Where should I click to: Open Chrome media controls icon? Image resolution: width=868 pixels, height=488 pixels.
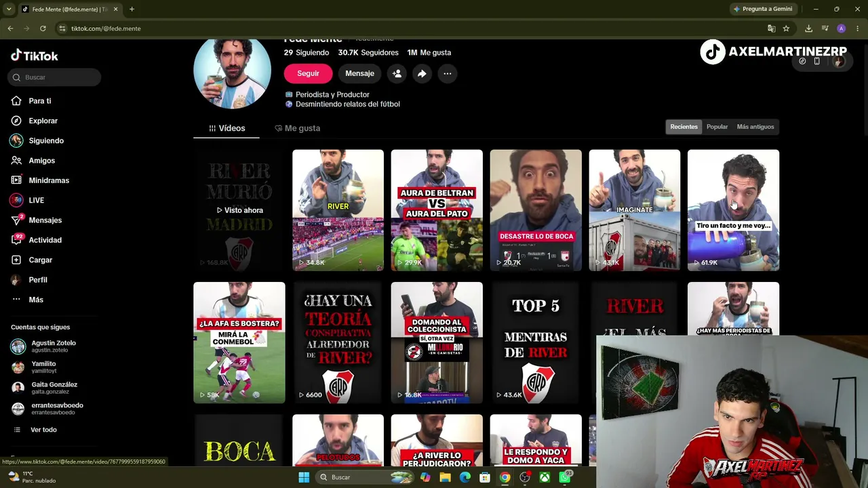tap(825, 28)
